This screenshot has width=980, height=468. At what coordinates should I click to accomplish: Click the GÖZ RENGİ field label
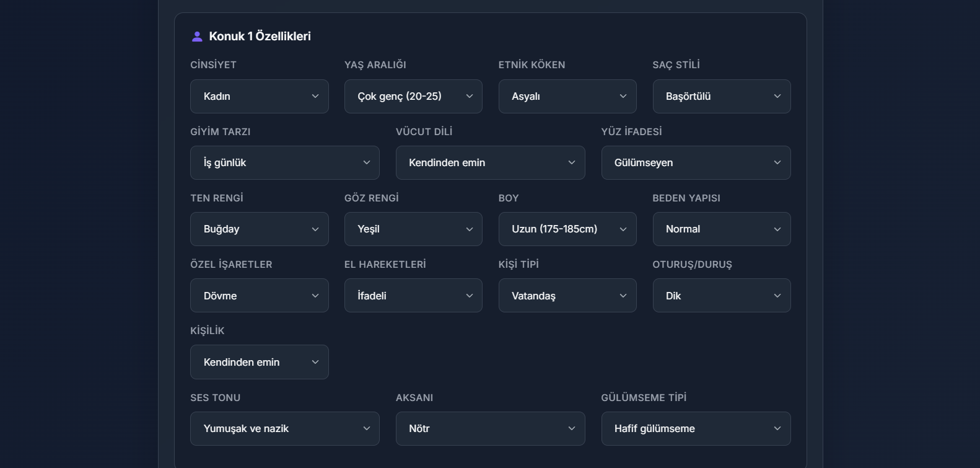coord(372,198)
